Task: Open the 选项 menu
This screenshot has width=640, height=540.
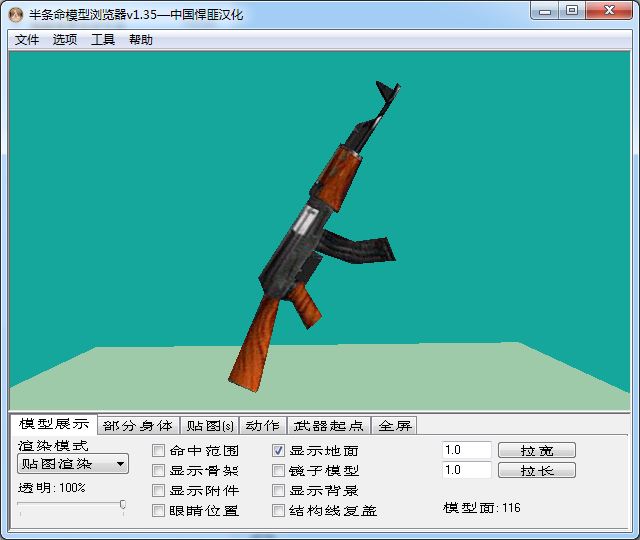Action: point(65,40)
